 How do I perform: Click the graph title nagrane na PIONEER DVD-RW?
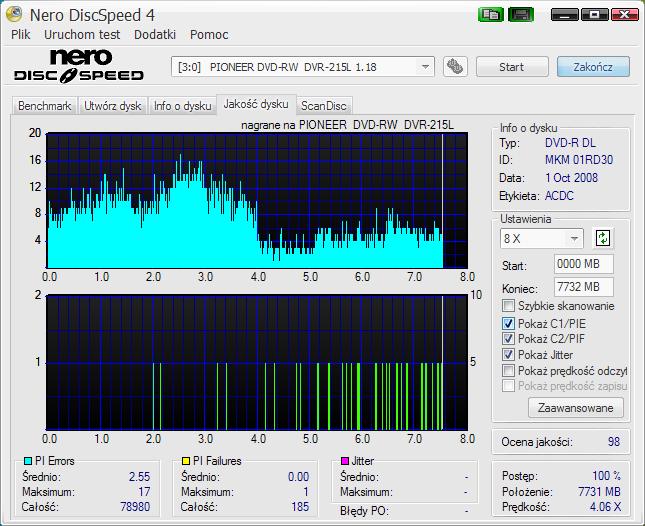click(348, 125)
